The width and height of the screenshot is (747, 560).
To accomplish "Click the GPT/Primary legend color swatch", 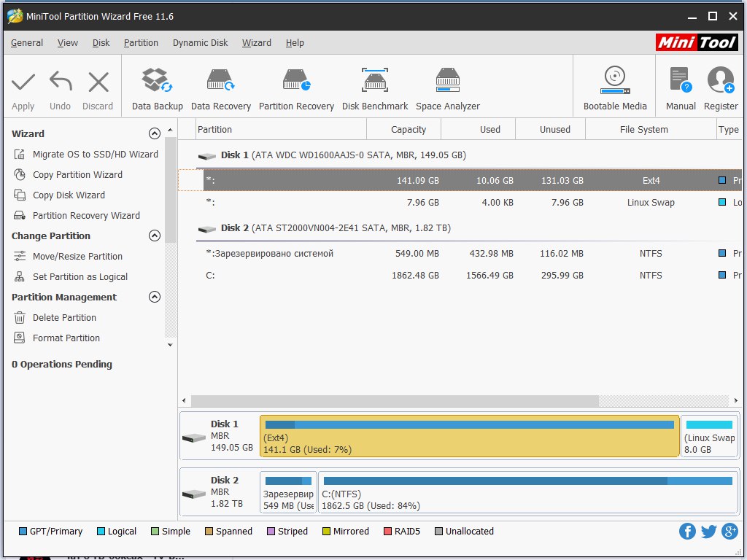I will click(23, 532).
